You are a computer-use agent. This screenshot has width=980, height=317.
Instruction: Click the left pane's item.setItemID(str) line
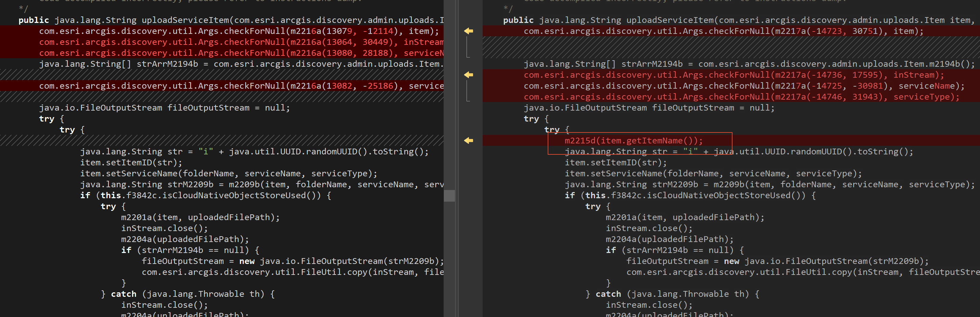pyautogui.click(x=131, y=163)
